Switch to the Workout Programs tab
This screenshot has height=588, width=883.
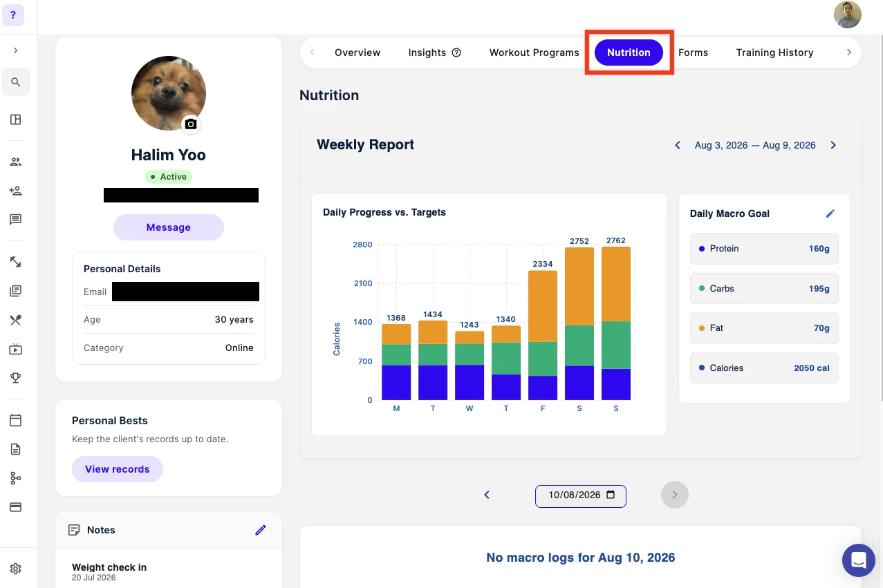(x=534, y=53)
